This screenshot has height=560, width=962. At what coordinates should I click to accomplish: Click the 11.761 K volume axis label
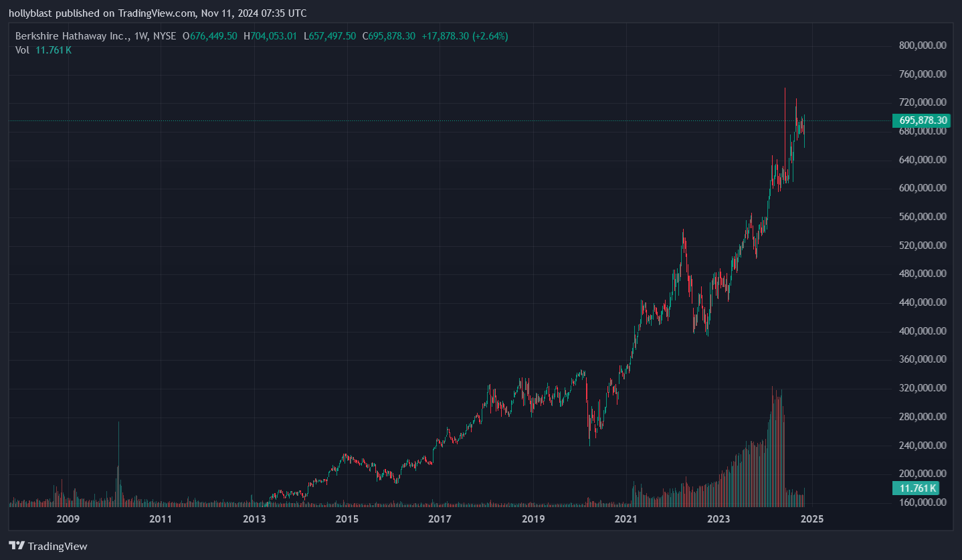coord(916,488)
